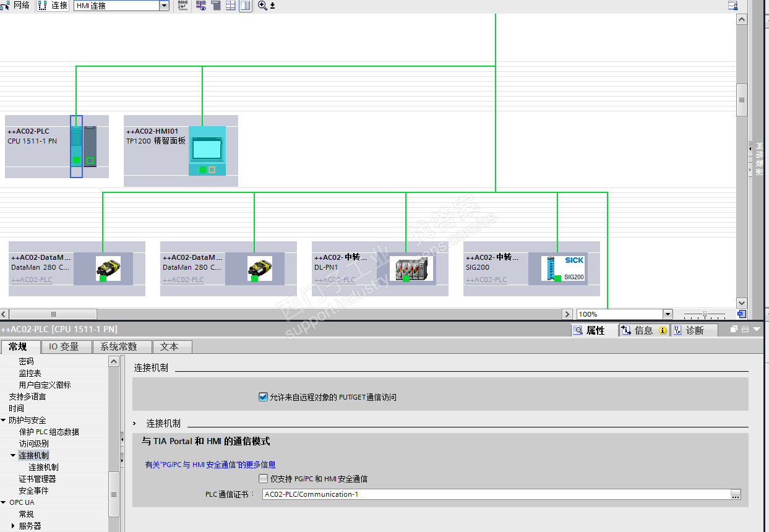Click the certificate browse ellipsis button
This screenshot has height=532, width=769.
[x=736, y=494]
